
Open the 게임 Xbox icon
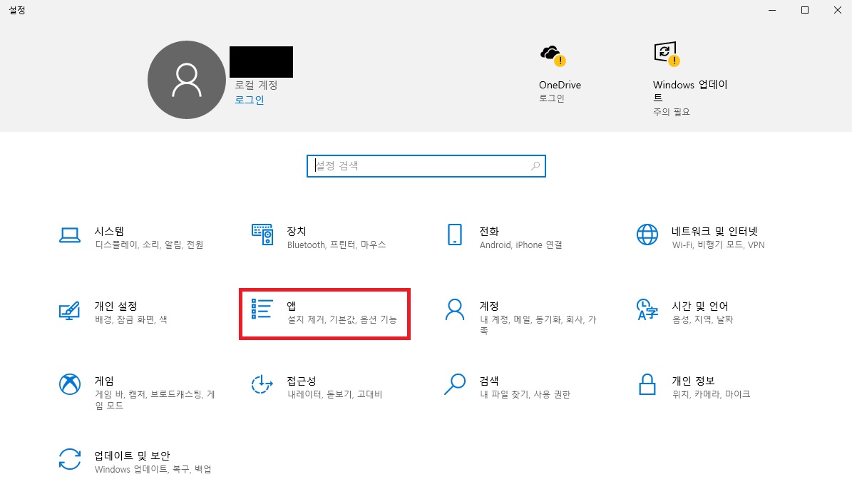(x=70, y=384)
